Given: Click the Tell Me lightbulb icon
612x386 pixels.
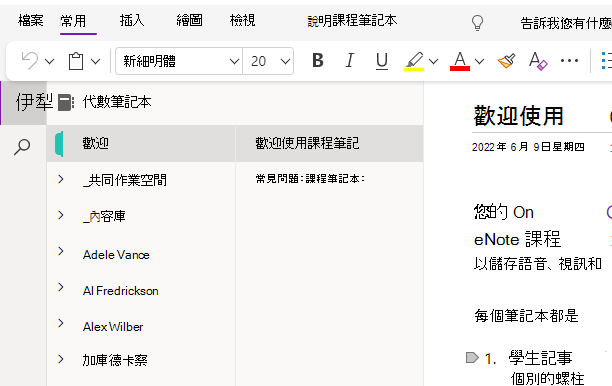Looking at the screenshot, I should tap(477, 23).
